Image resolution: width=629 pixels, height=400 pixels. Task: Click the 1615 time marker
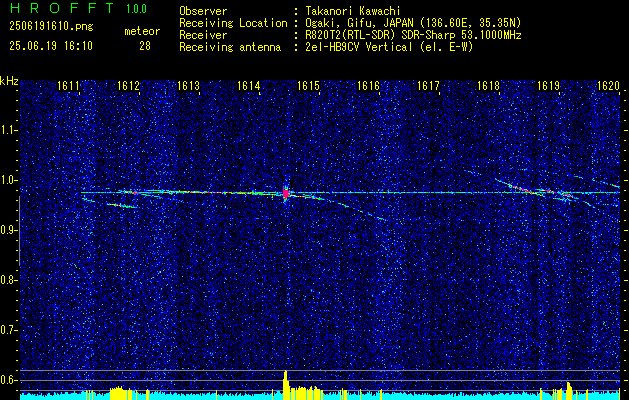[x=308, y=86]
